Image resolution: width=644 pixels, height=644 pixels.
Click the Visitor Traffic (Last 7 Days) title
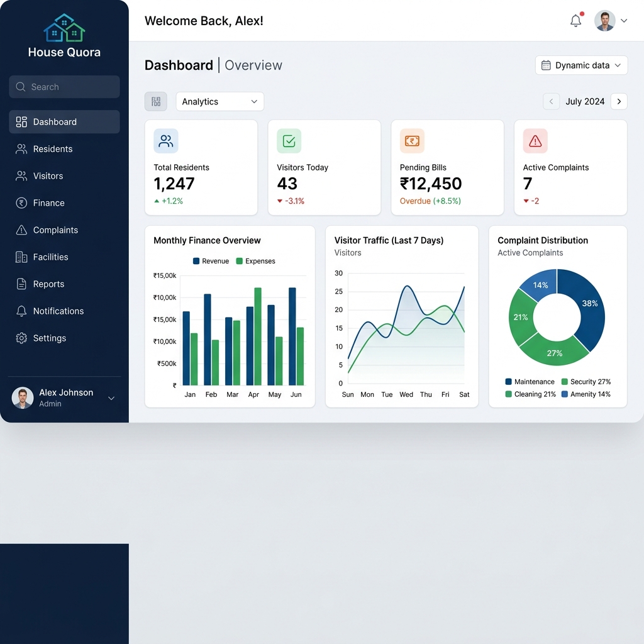[389, 240]
